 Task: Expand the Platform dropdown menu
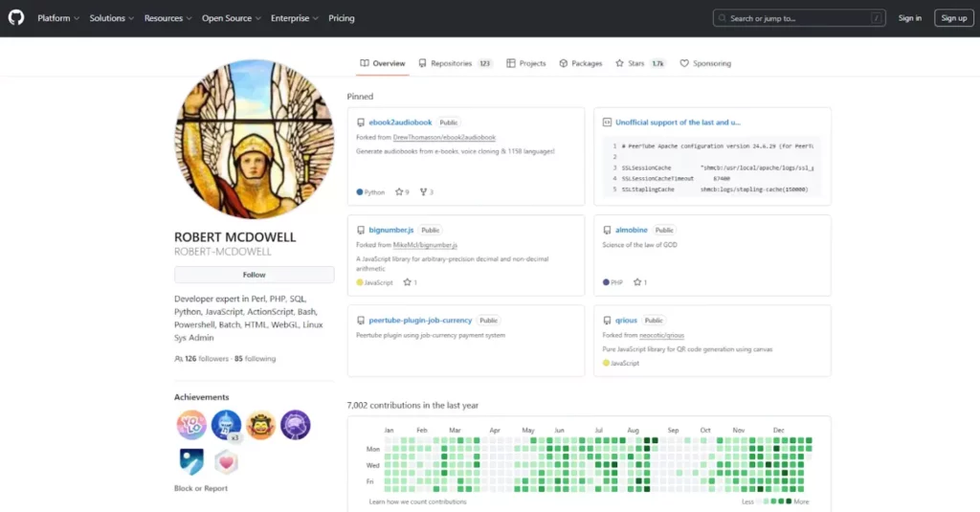57,18
